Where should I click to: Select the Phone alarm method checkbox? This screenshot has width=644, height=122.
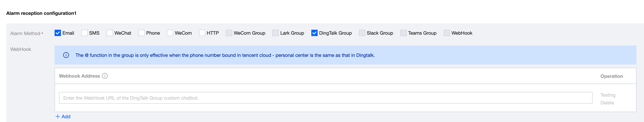(141, 33)
